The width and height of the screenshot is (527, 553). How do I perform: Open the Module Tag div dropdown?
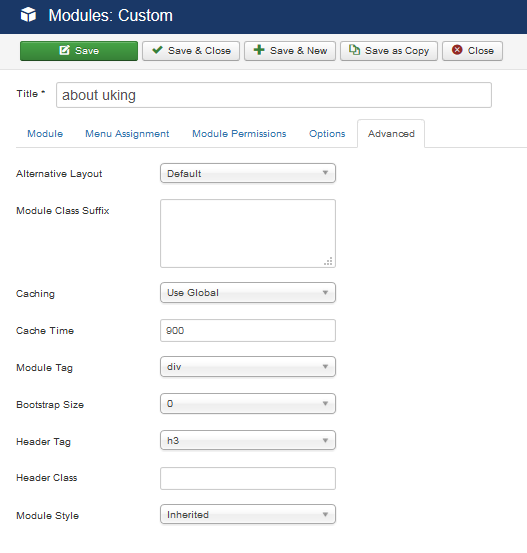248,366
